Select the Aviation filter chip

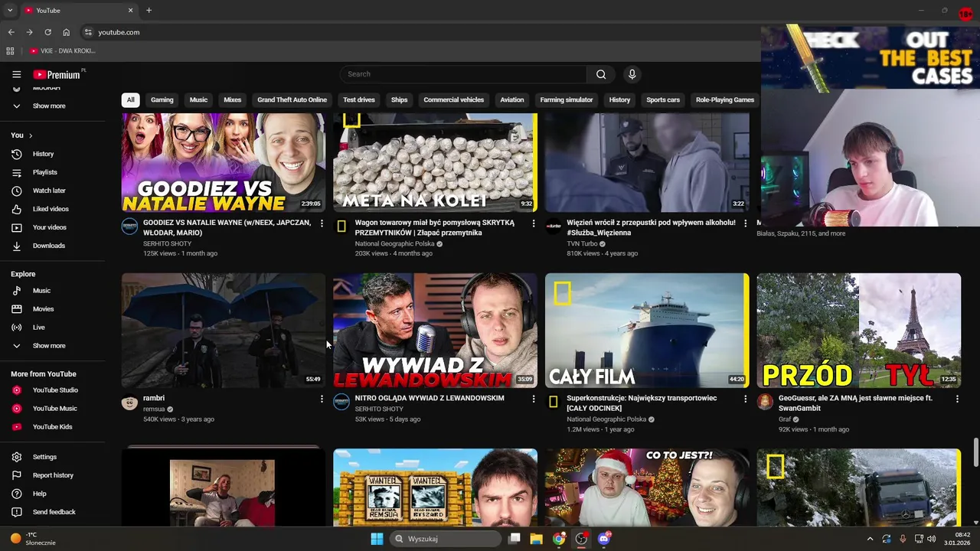pos(512,99)
